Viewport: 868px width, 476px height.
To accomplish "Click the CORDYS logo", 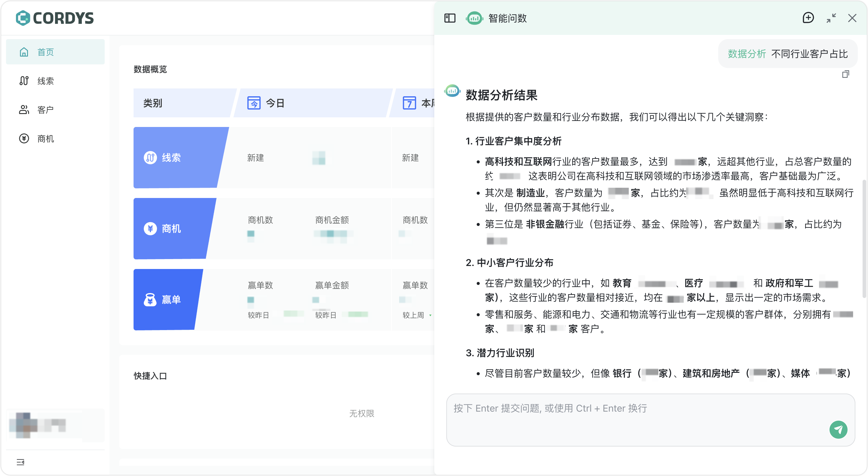I will pos(55,18).
